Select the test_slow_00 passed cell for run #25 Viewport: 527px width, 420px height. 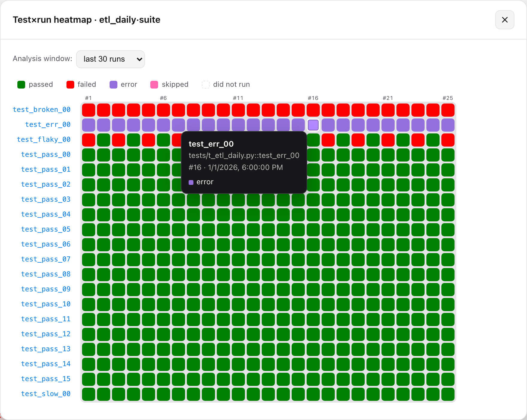tap(448, 394)
